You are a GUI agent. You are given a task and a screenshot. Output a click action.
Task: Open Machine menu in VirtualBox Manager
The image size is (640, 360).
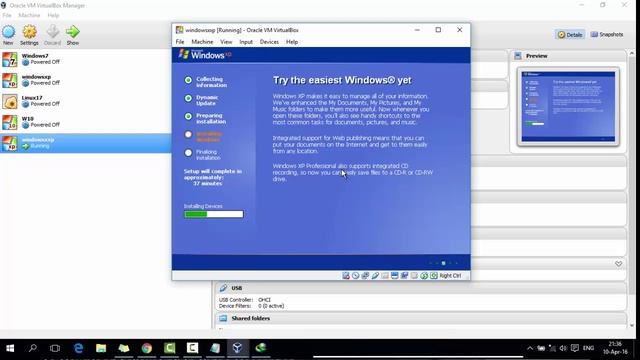(29, 16)
